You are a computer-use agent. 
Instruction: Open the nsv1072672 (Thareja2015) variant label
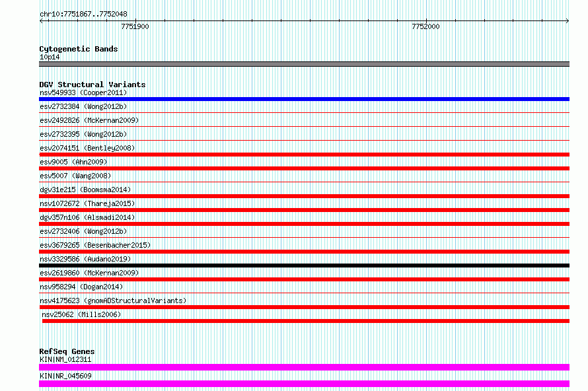point(87,203)
